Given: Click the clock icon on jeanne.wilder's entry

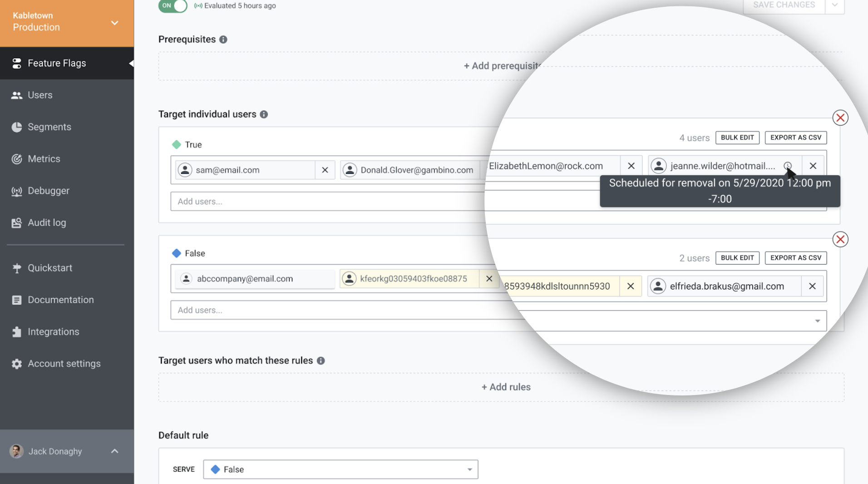Looking at the screenshot, I should [788, 166].
